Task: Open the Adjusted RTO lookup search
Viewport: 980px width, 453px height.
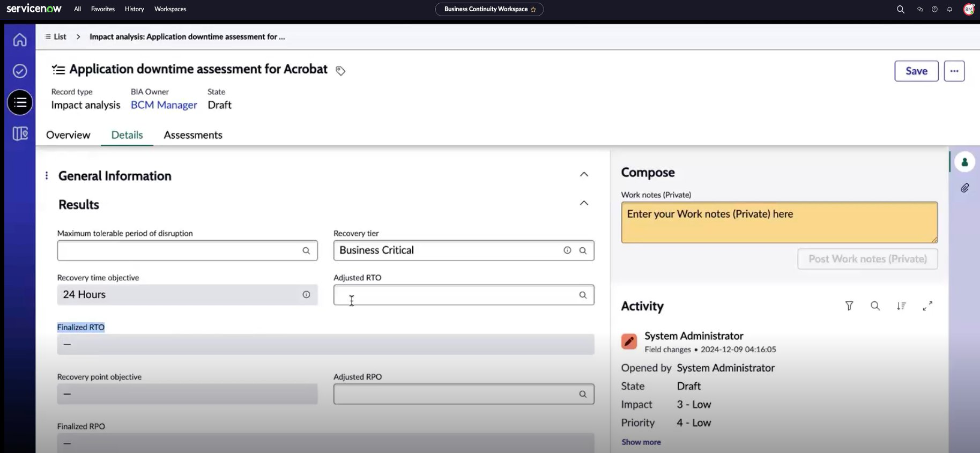Action: click(x=583, y=295)
